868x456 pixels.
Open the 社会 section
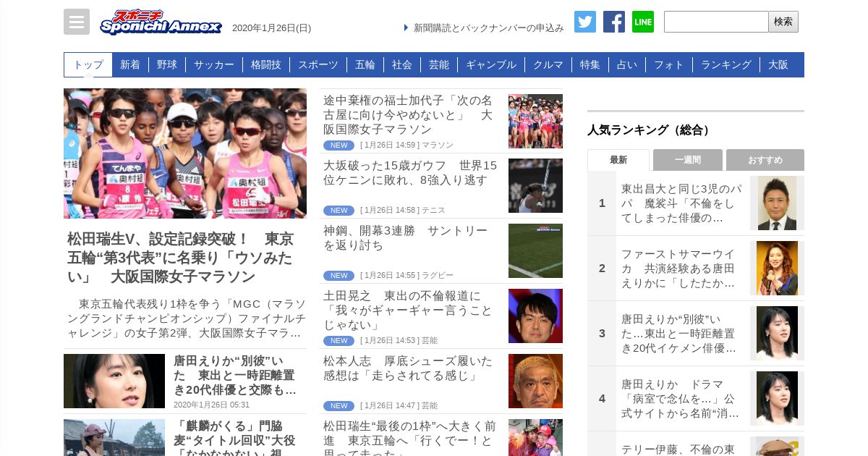(x=402, y=64)
